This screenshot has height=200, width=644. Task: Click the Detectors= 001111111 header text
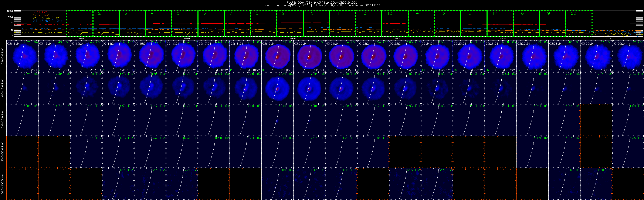click(364, 5)
